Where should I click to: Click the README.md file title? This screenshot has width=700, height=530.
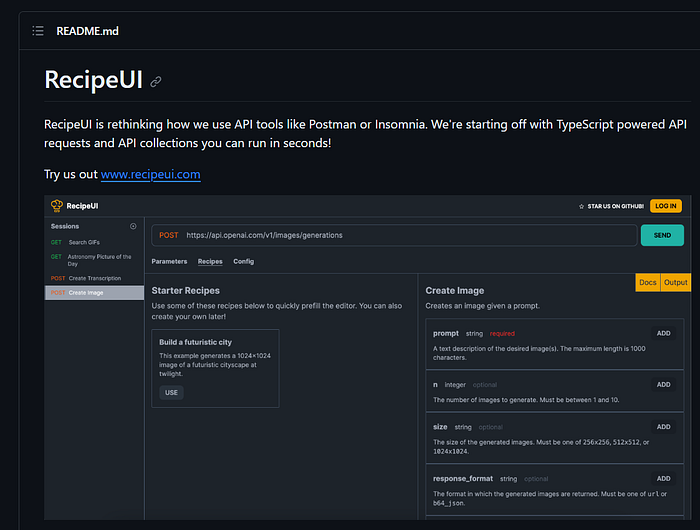(x=88, y=31)
